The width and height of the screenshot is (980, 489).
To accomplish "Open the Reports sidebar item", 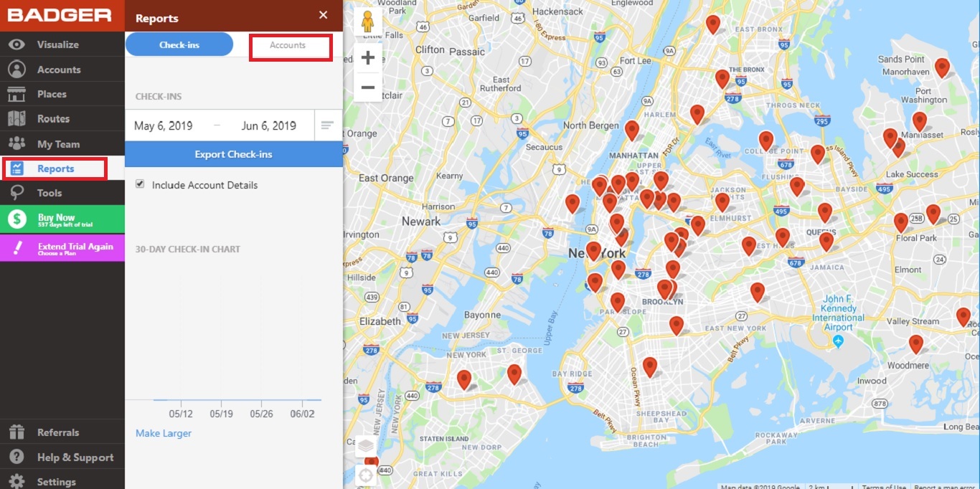I will coord(55,168).
